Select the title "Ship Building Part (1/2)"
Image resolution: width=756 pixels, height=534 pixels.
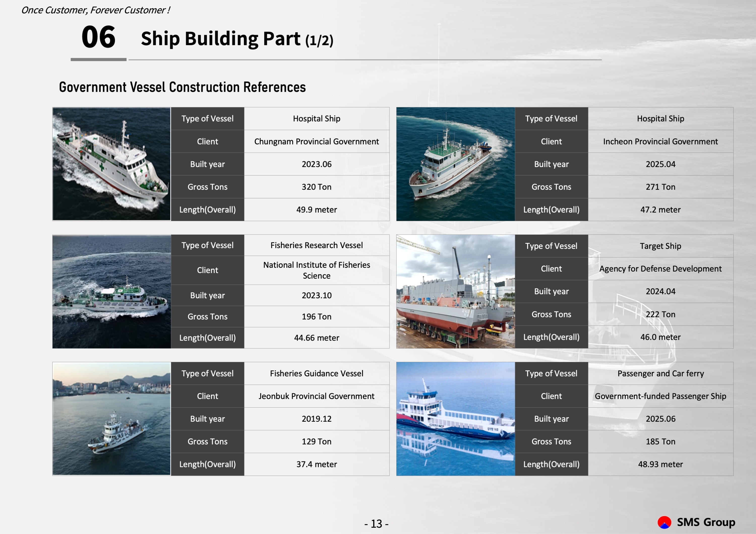[x=237, y=39]
